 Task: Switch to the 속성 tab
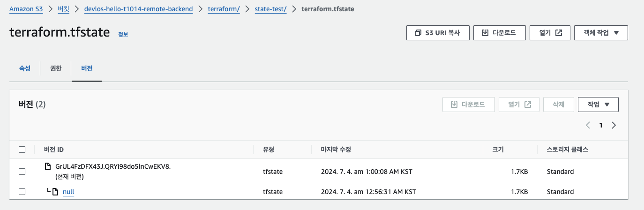[24, 68]
